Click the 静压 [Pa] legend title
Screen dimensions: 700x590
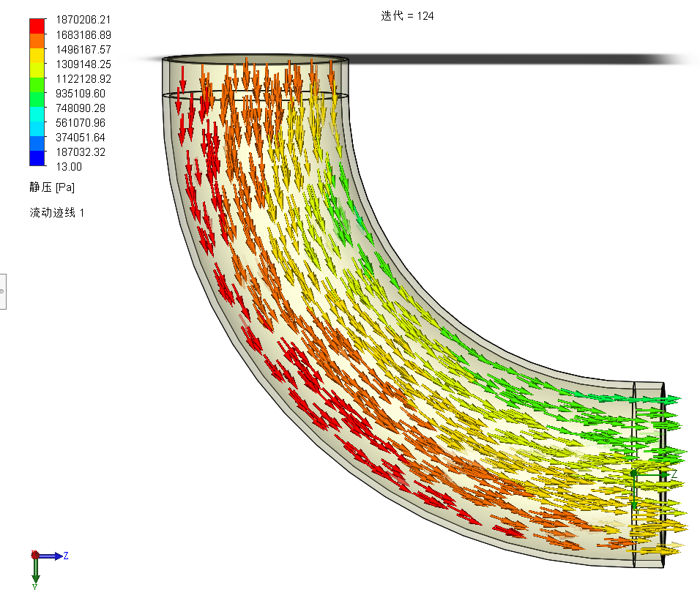pos(52,187)
